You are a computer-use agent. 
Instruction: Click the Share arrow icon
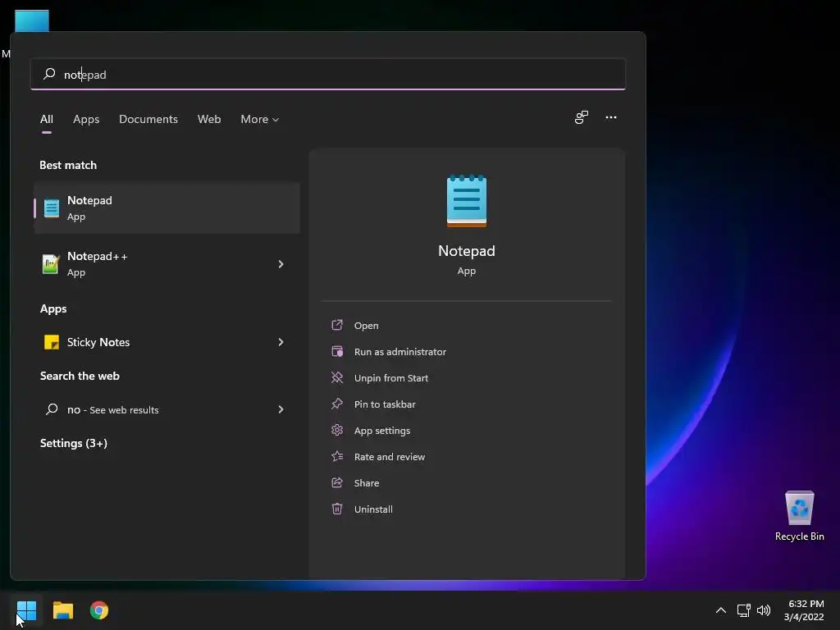[x=337, y=482]
